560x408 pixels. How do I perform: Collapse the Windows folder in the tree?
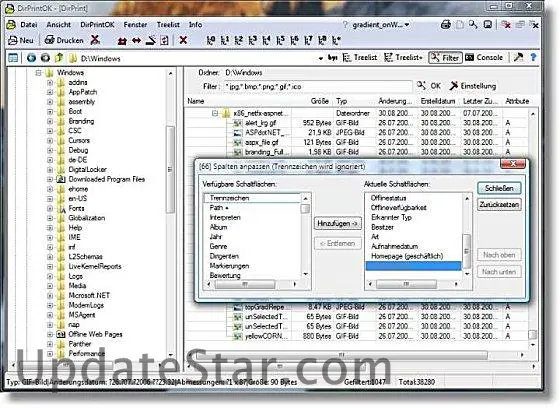coord(38,73)
